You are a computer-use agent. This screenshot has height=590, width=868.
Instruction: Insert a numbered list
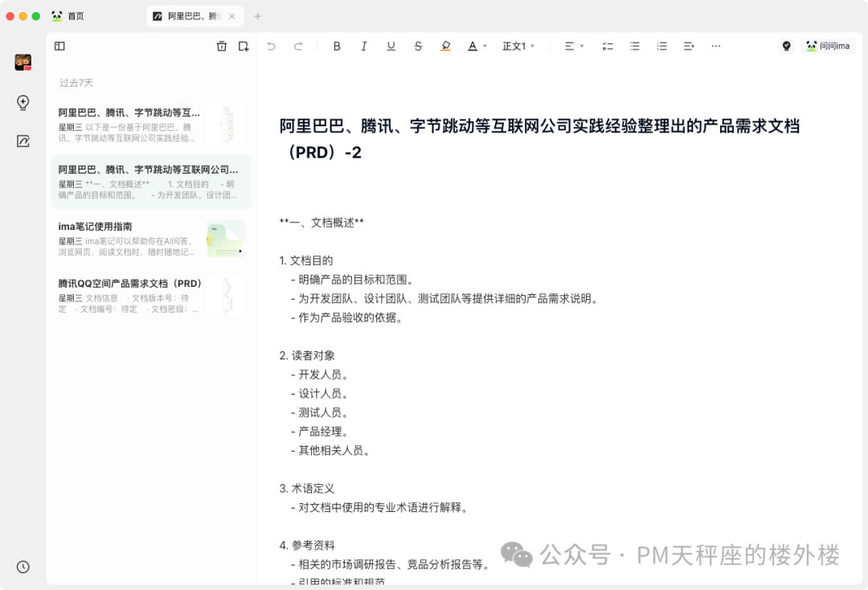661,46
